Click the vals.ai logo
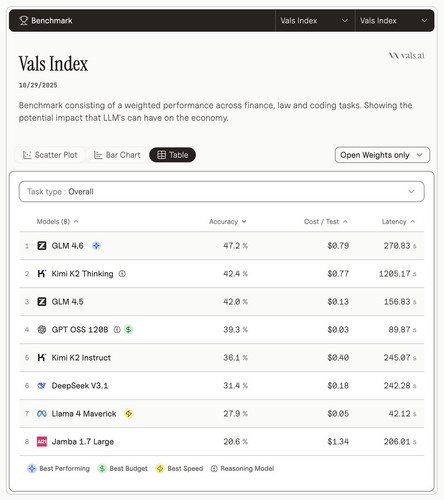The width and height of the screenshot is (444, 500). pyautogui.click(x=406, y=55)
